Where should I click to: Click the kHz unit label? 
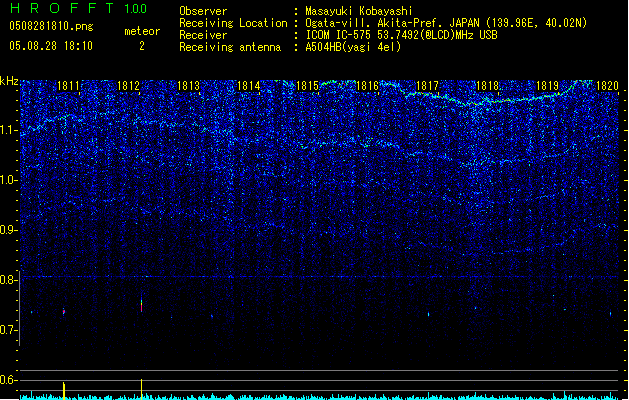pyautogui.click(x=9, y=81)
